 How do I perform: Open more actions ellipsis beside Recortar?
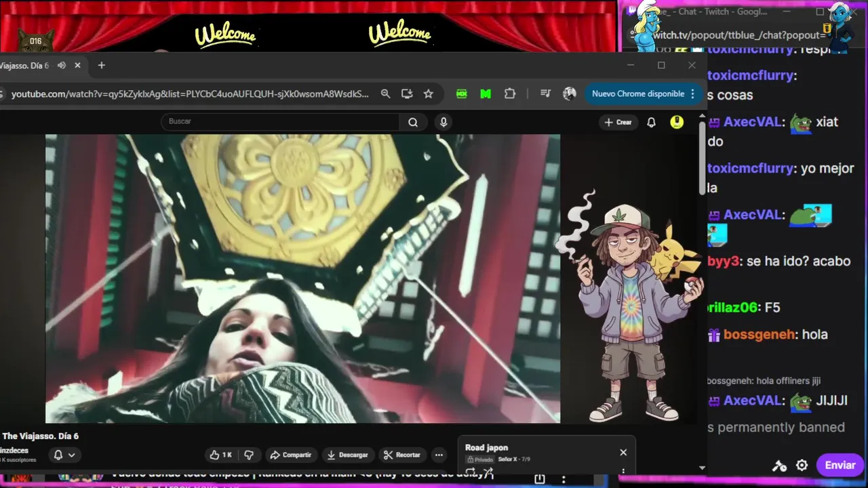(x=439, y=455)
